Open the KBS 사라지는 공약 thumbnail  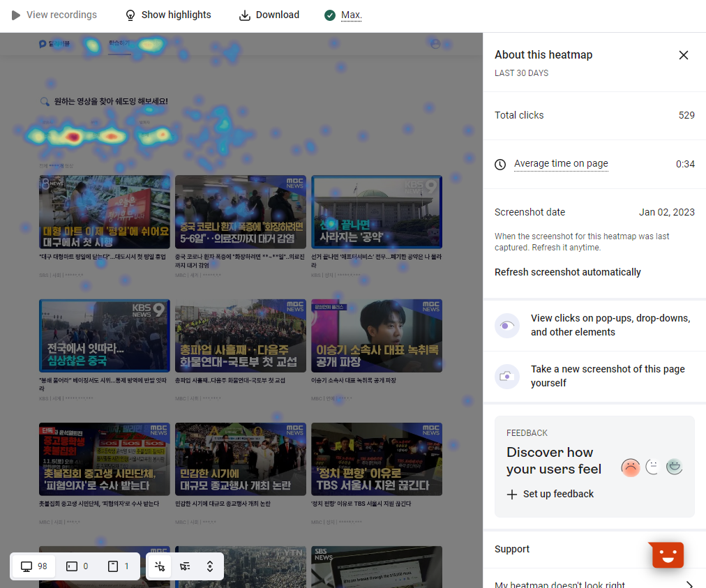[x=377, y=212]
